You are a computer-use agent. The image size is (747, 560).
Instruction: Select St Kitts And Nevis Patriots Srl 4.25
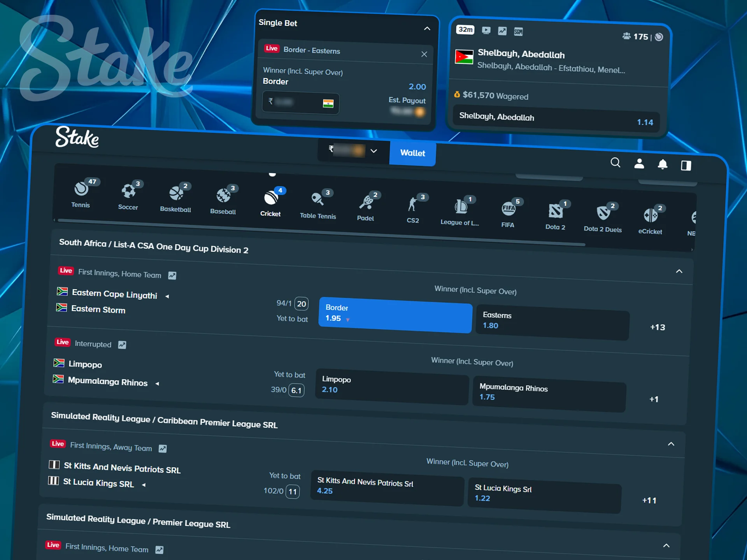pyautogui.click(x=387, y=488)
